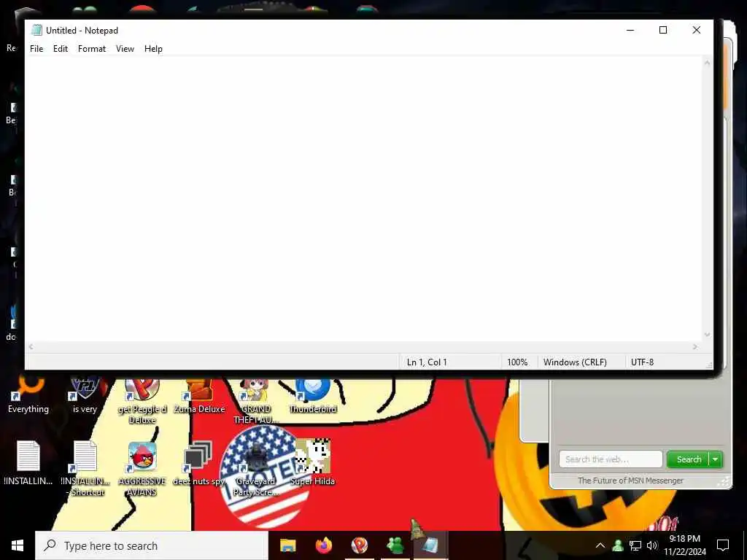Image resolution: width=747 pixels, height=560 pixels.
Task: Open the MSN Messenger taskbar icon
Action: [395, 545]
